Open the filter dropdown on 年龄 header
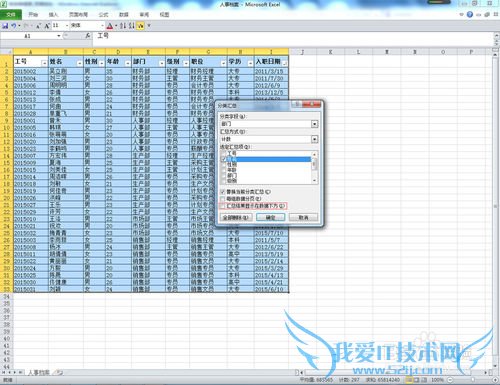Viewport: 500px width, 385px height. click(x=127, y=63)
